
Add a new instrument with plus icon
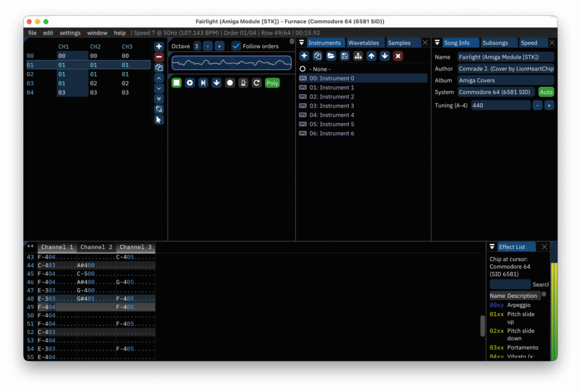pyautogui.click(x=304, y=56)
